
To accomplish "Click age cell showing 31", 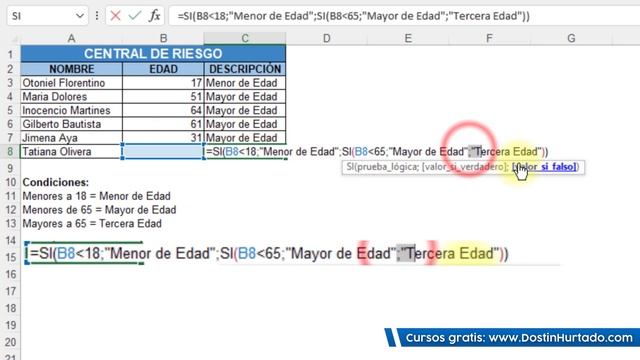I will coord(163,138).
